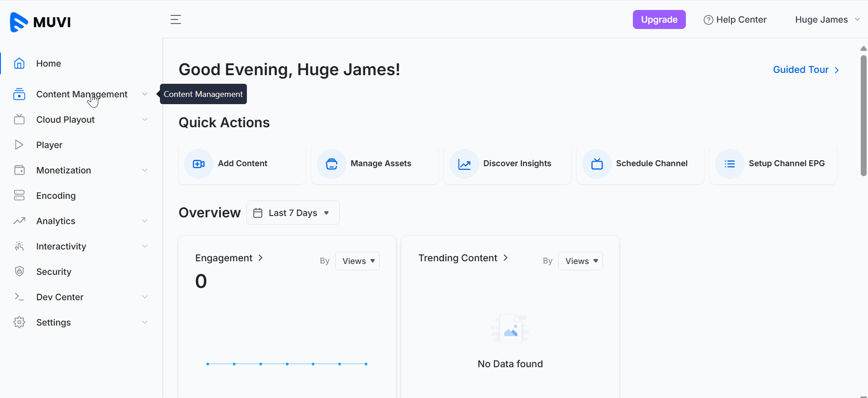
Task: Click the Setup Channel EPG list icon
Action: [x=730, y=164]
